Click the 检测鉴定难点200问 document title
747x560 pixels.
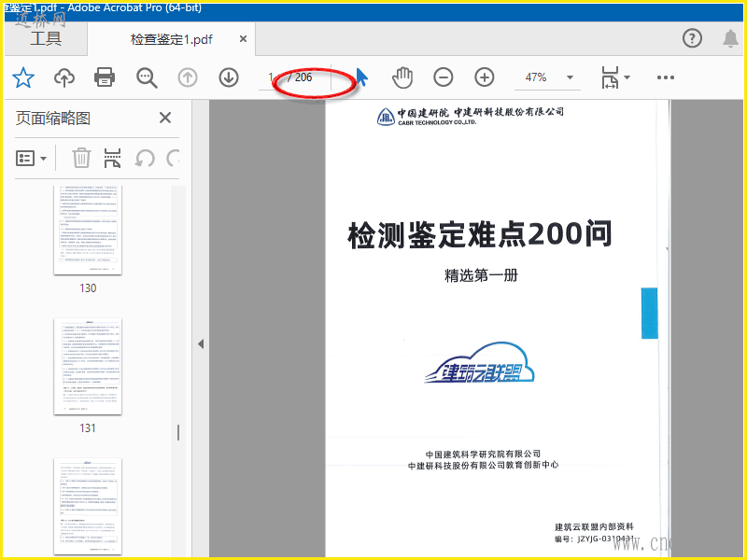click(480, 234)
